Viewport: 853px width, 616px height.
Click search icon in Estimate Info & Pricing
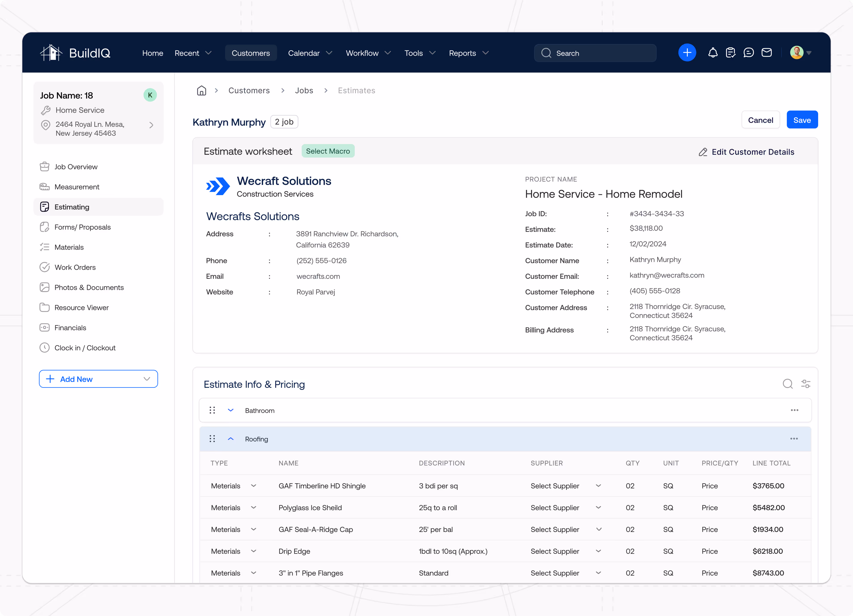(788, 384)
